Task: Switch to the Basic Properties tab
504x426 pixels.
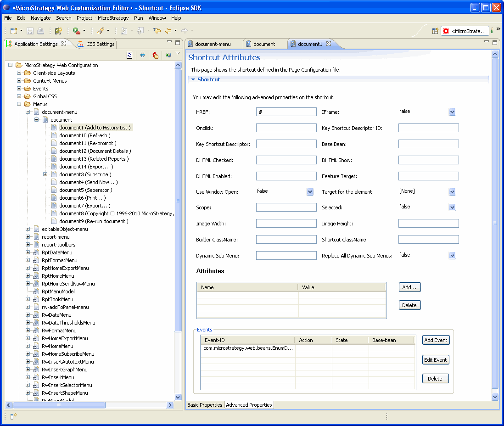Action: tap(205, 405)
